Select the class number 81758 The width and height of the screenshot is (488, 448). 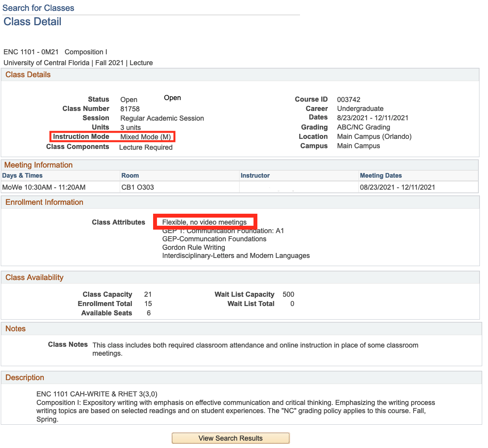pos(130,109)
